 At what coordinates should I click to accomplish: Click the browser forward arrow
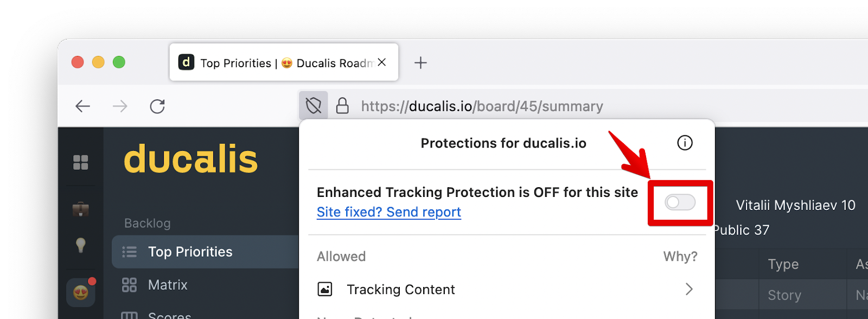click(x=120, y=106)
